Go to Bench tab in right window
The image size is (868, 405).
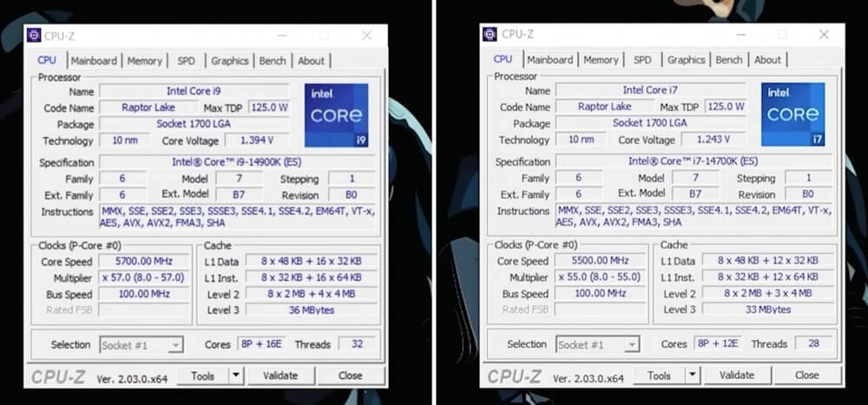(729, 60)
